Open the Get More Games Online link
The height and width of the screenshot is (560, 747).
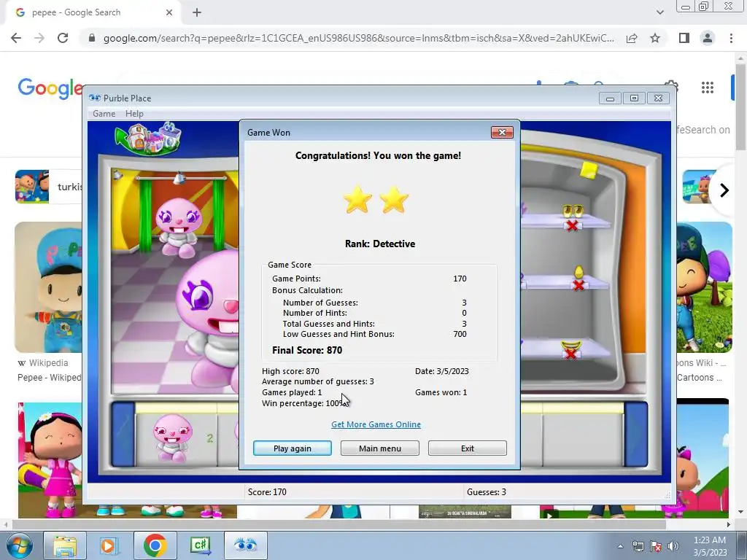(x=376, y=424)
